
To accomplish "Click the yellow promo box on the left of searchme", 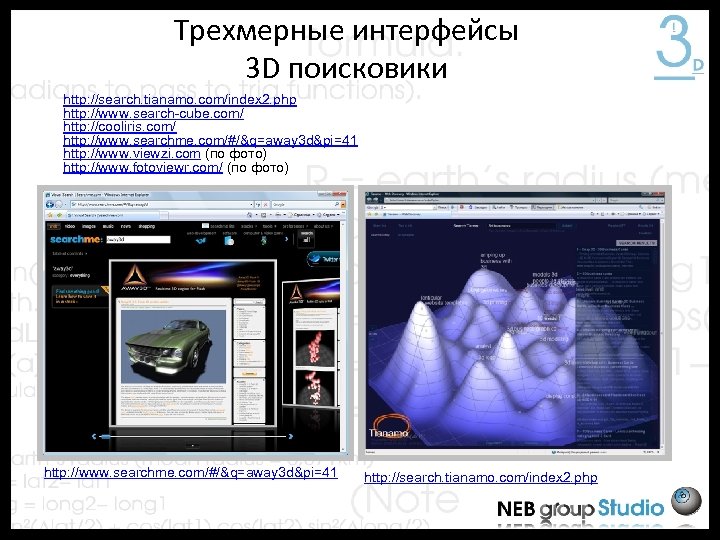I will click(x=81, y=296).
